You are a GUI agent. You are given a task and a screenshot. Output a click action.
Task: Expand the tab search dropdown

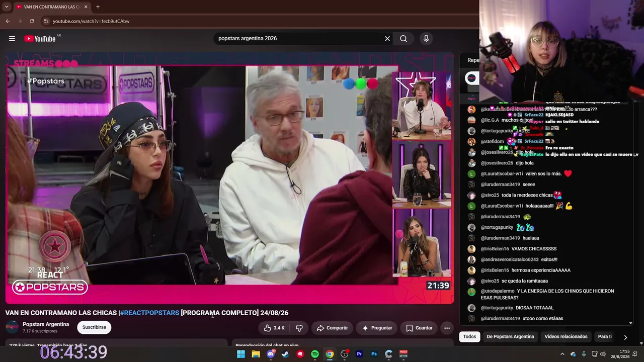pyautogui.click(x=7, y=7)
